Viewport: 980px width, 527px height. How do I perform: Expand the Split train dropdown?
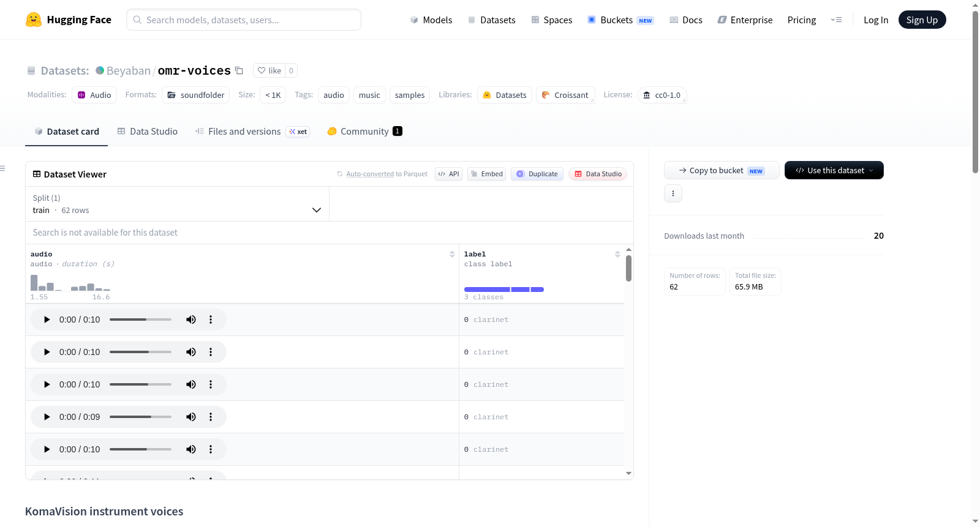point(177,204)
